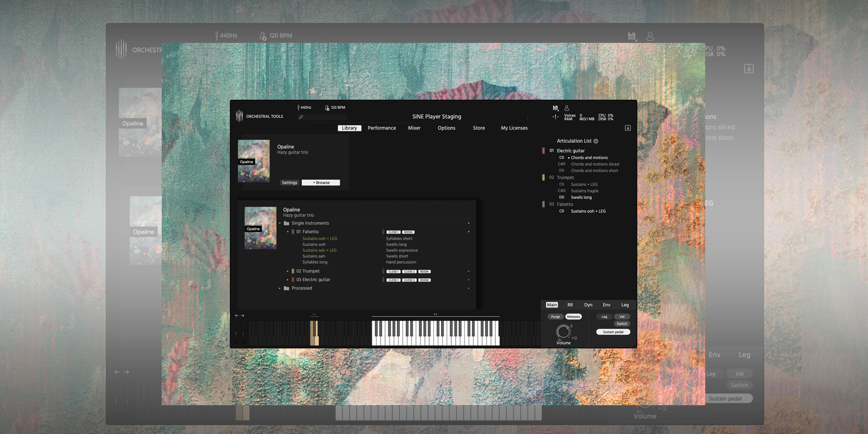Select Hand percussion articulation
This screenshot has width=868, height=434.
tap(401, 263)
